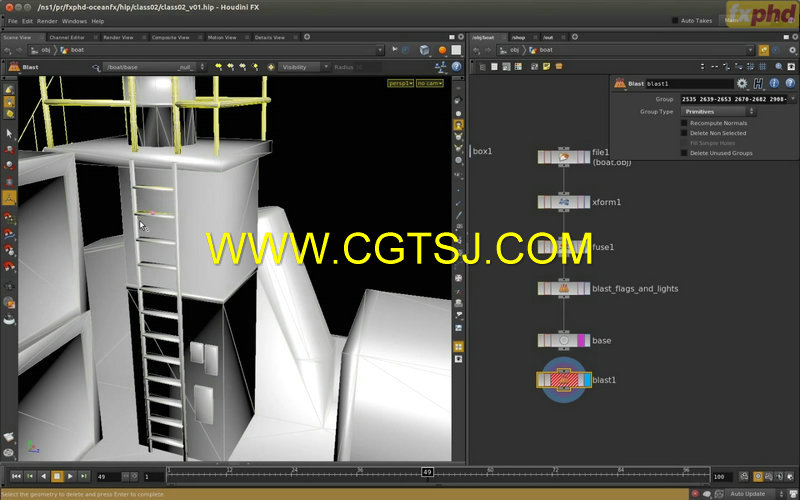Open the Group Type Primitives dropdown

(x=718, y=111)
